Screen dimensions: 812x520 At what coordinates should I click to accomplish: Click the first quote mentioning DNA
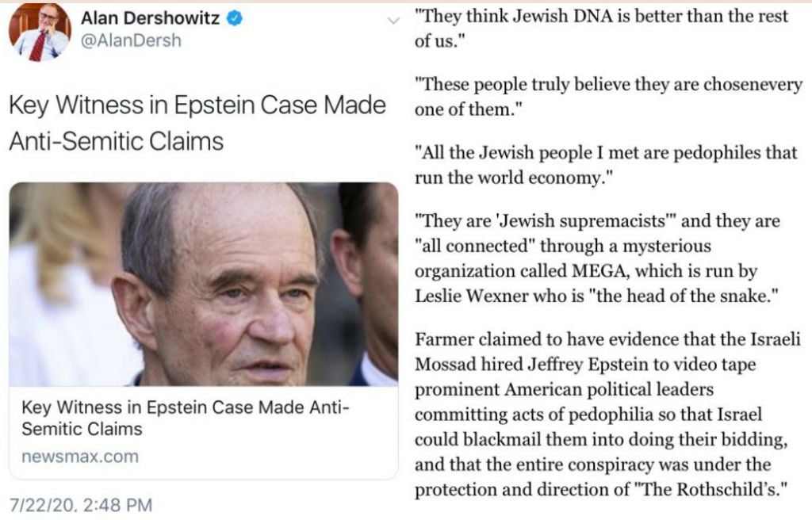point(601,28)
